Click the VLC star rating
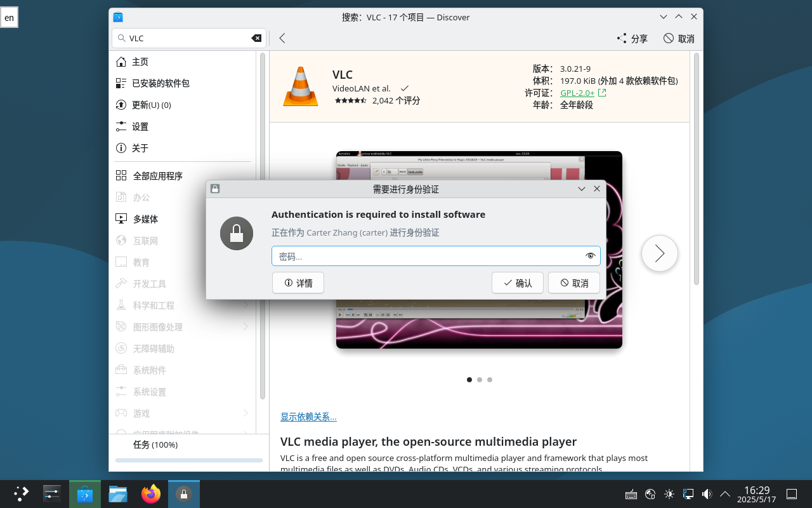Image resolution: width=812 pixels, height=508 pixels. pyautogui.click(x=350, y=100)
